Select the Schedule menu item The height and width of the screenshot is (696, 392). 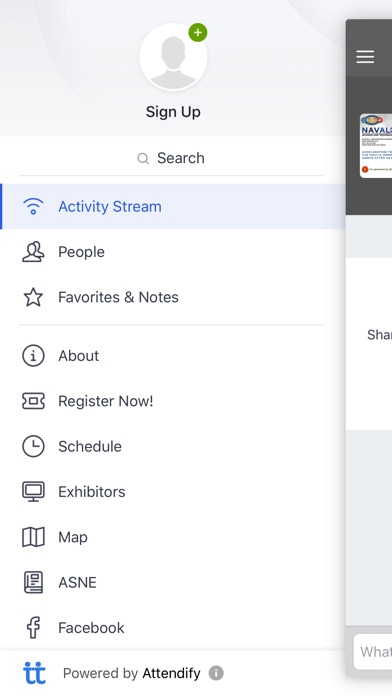173,446
